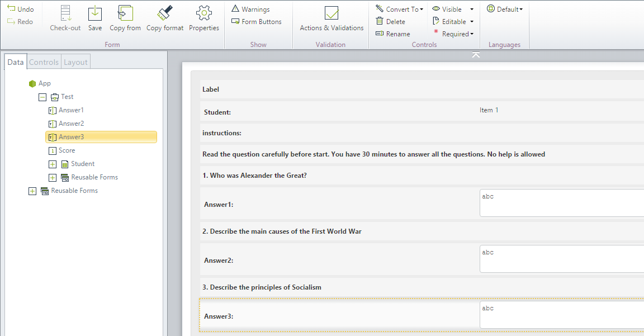Expand the Student node
644x336 pixels.
53,164
